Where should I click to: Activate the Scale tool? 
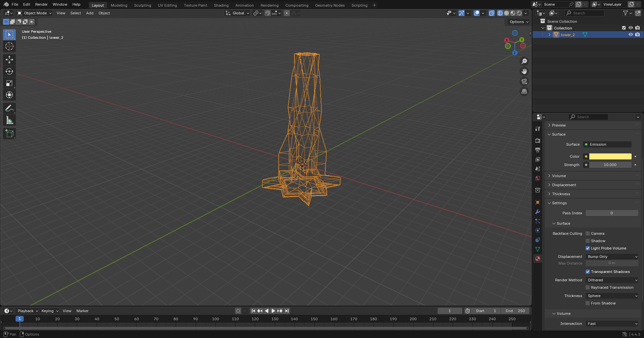pos(9,83)
